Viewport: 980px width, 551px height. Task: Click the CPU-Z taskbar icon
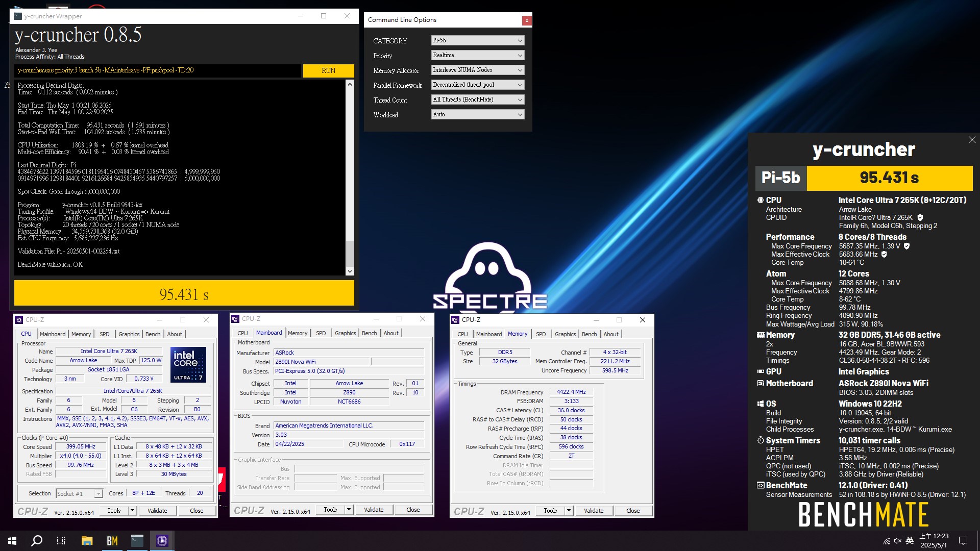tap(162, 541)
